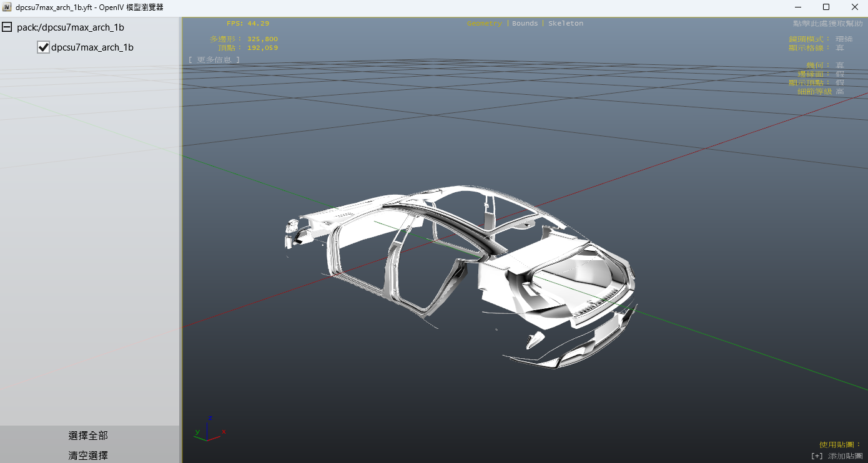868x463 pixels.
Task: Click the XYZ axis gizmo in the viewport
Action: click(209, 431)
